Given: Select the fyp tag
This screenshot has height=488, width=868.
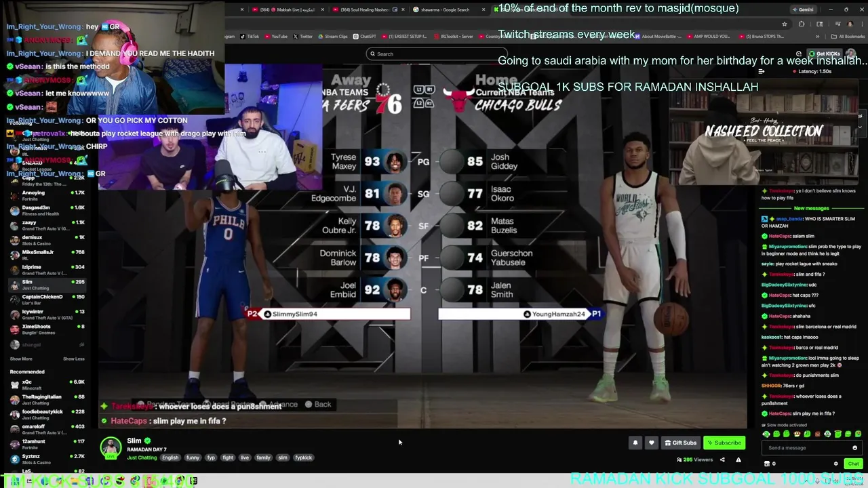Looking at the screenshot, I should coord(211,457).
